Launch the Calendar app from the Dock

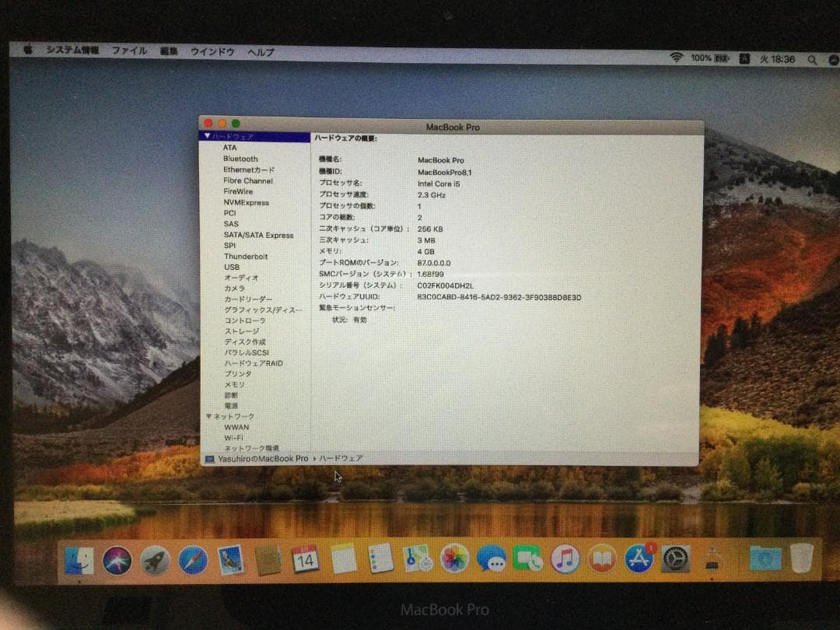tap(305, 558)
